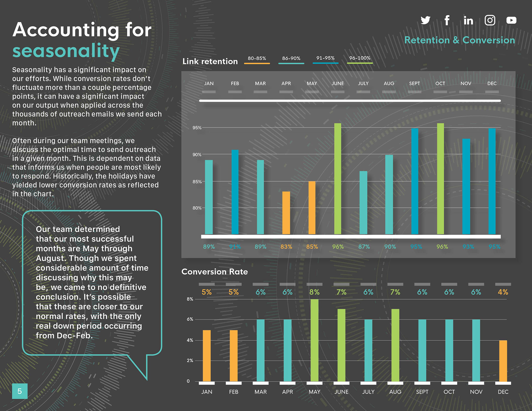Click the 6% value above April conversion
This screenshot has width=532, height=411.
tap(287, 292)
